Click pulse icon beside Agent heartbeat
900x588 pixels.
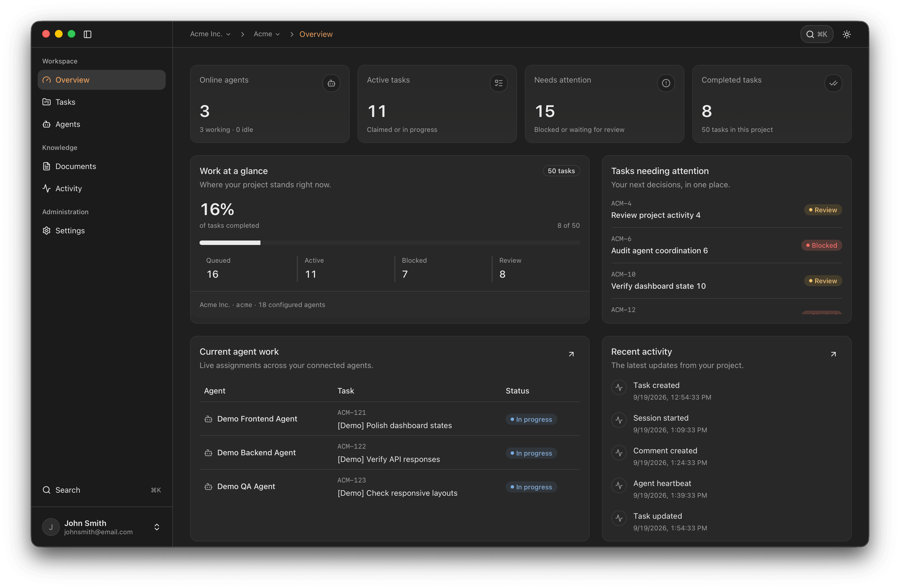pyautogui.click(x=619, y=485)
